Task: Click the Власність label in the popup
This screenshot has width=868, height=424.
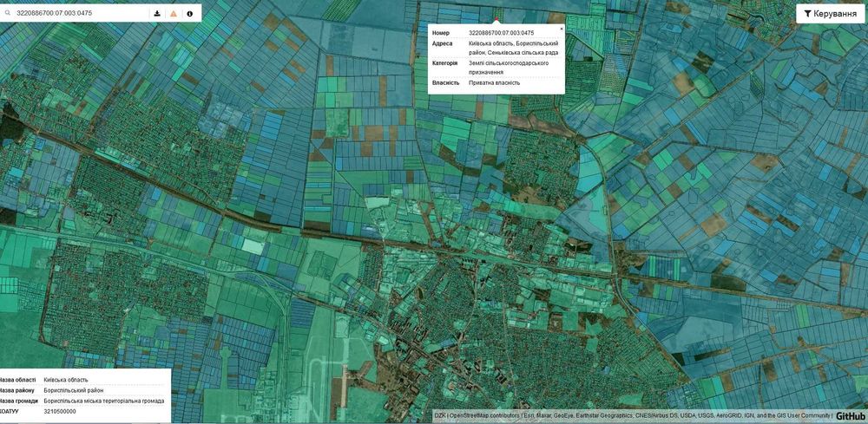Action: 445,83
